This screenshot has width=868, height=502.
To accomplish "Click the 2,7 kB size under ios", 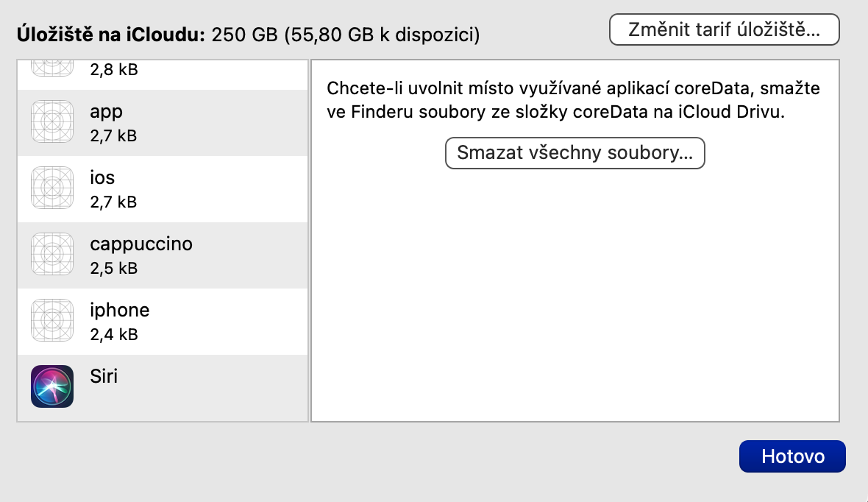I will point(113,202).
